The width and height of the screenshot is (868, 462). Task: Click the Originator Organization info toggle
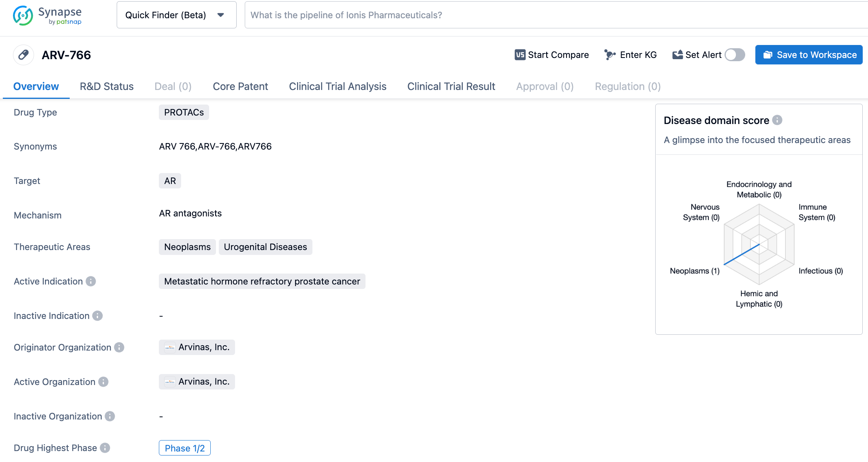120,347
